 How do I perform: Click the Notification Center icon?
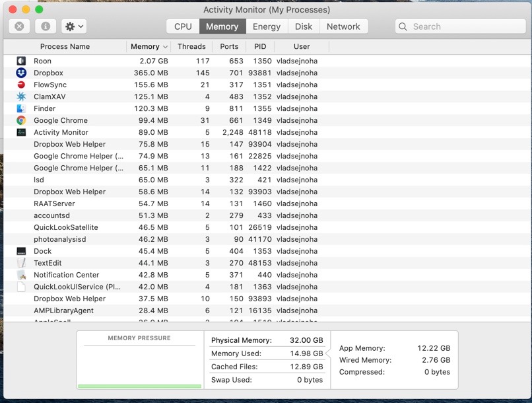(x=21, y=275)
